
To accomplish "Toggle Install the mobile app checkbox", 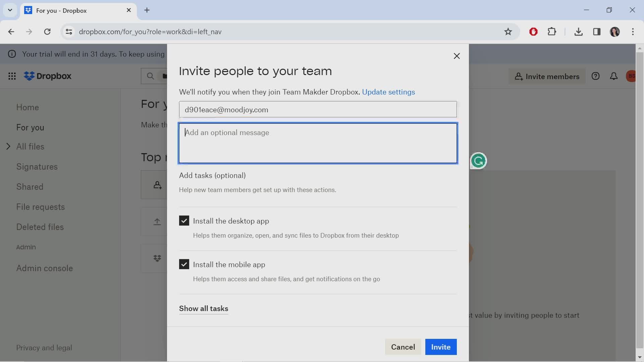I will [183, 264].
